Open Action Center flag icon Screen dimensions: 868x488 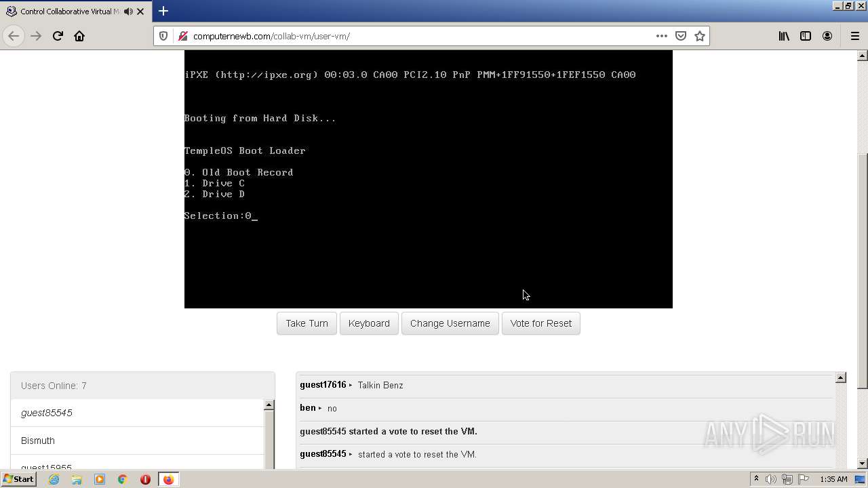click(x=804, y=479)
